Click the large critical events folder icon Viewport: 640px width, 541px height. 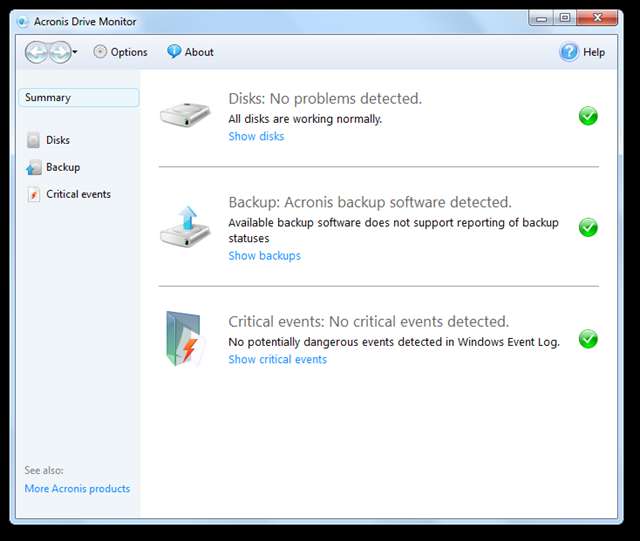pyautogui.click(x=184, y=339)
